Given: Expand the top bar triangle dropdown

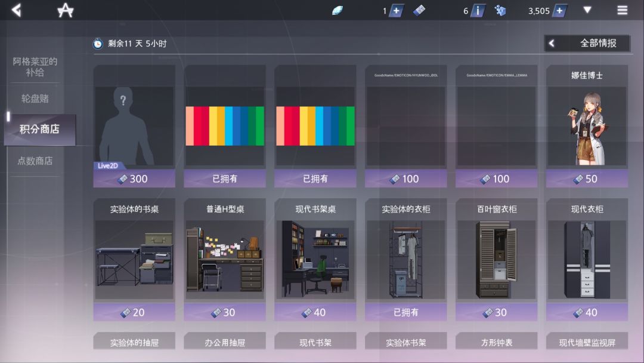Looking at the screenshot, I should click(587, 10).
